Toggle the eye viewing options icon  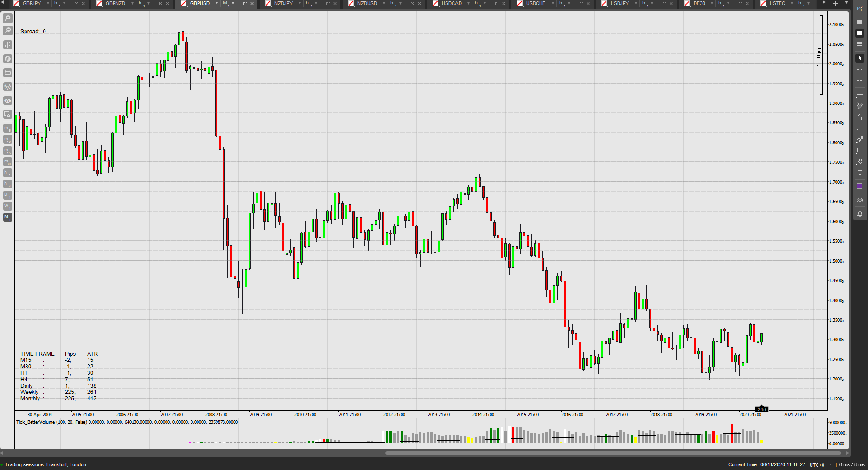click(7, 100)
